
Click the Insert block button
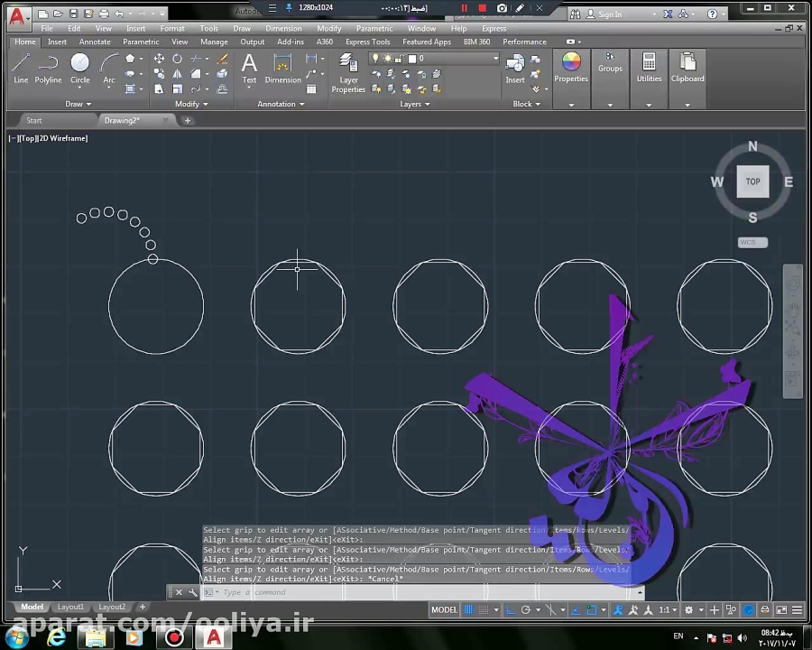[515, 68]
